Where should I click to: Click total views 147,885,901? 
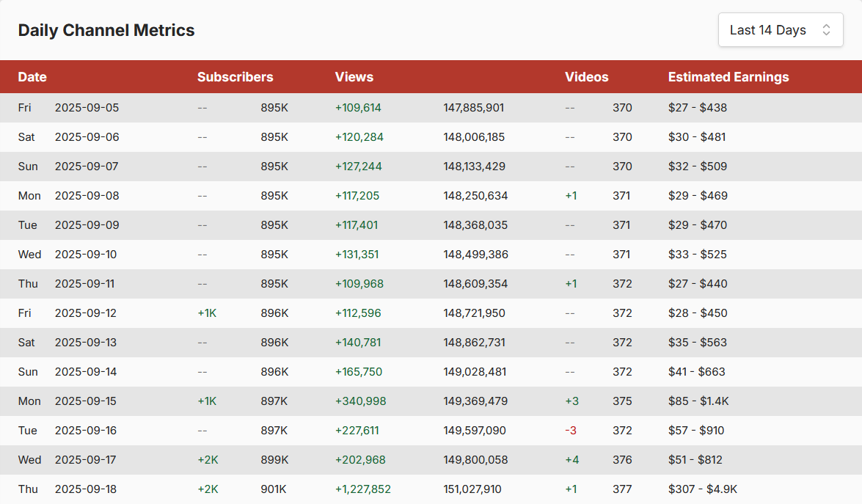click(474, 108)
